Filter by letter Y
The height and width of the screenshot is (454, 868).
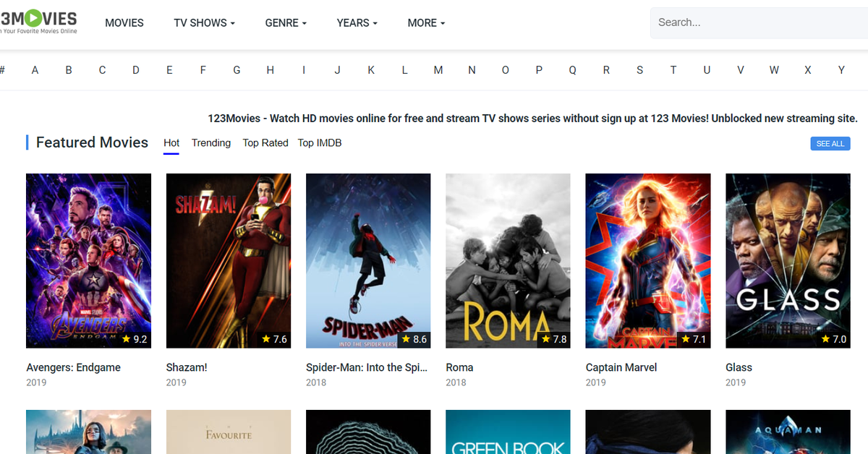[841, 70]
